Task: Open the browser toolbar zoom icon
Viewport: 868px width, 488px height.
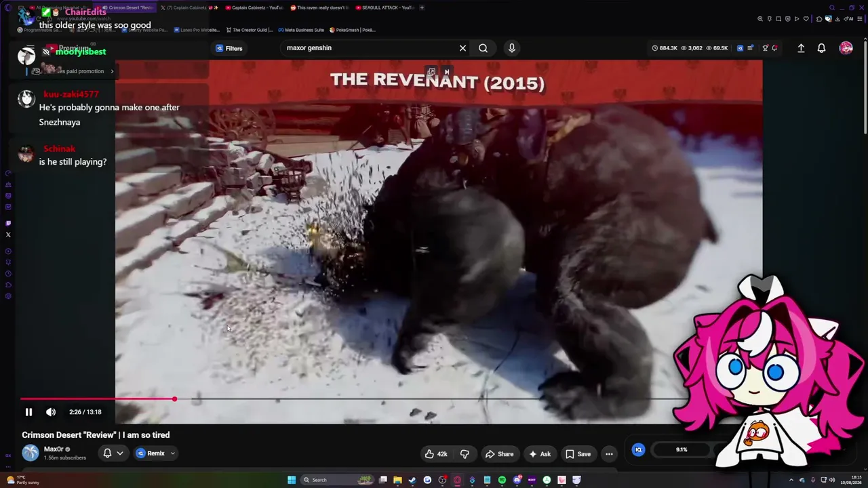Action: (760, 19)
